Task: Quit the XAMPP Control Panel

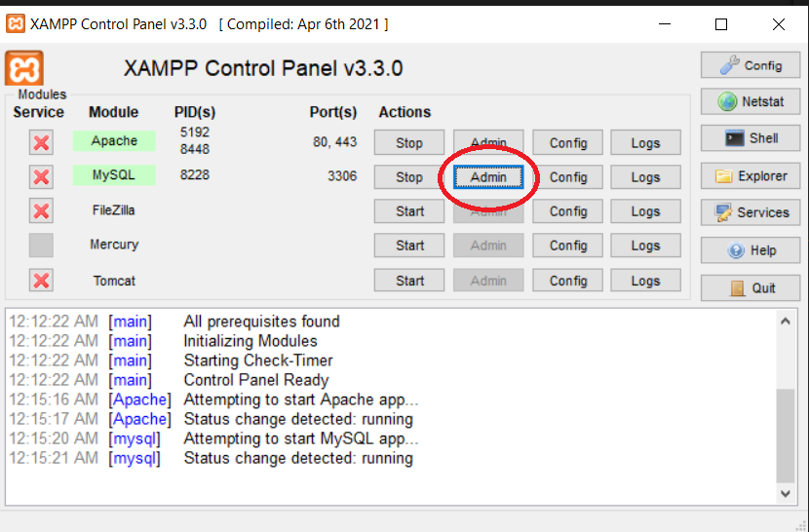Action: tap(751, 287)
